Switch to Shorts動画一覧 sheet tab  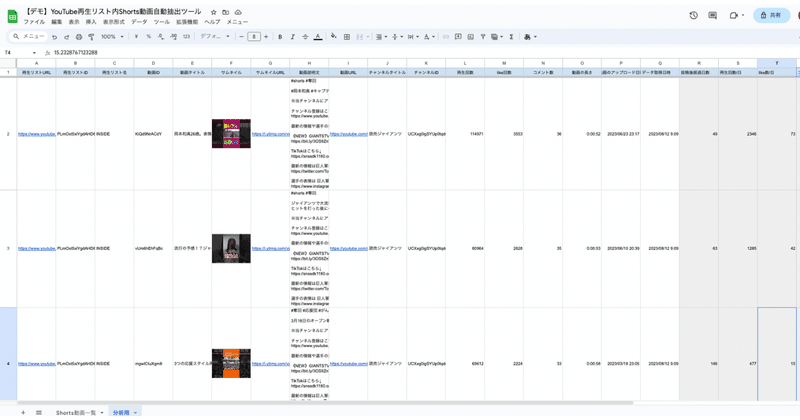(x=76, y=412)
